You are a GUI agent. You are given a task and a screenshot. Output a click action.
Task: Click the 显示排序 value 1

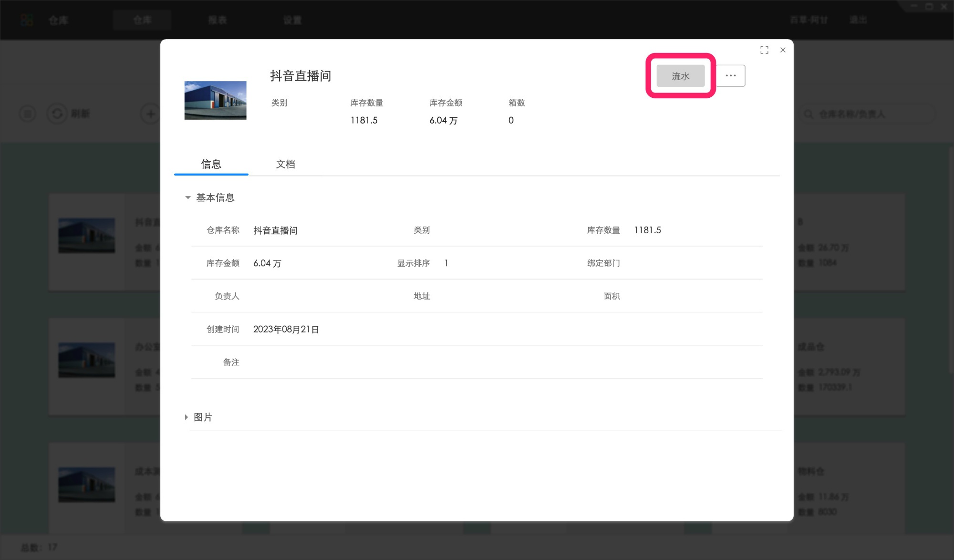(446, 263)
